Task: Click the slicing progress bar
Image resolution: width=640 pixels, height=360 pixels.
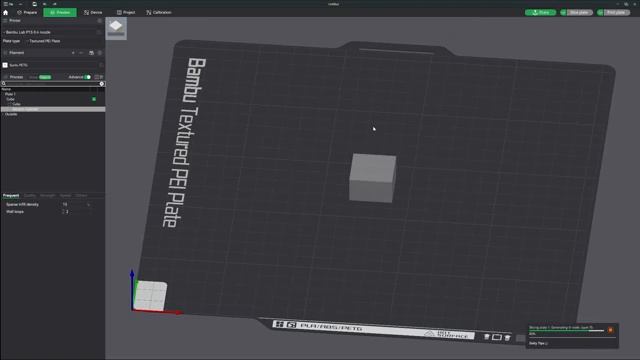Action: [x=567, y=331]
